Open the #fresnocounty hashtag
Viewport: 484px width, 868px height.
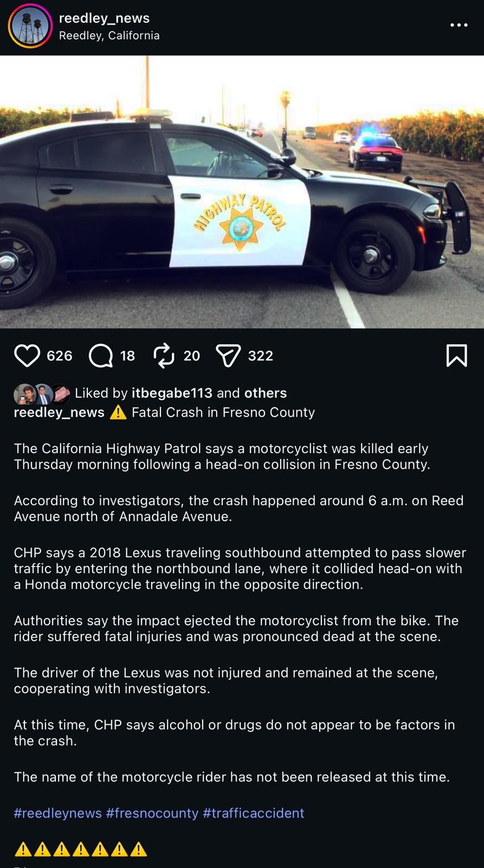[152, 813]
